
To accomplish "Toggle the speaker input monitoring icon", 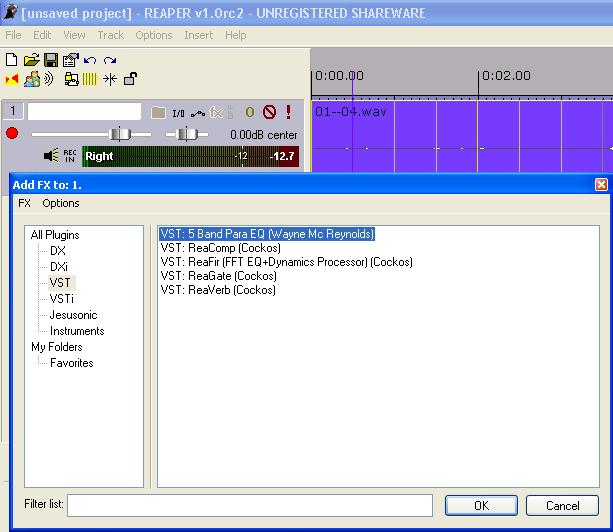I will pos(51,156).
